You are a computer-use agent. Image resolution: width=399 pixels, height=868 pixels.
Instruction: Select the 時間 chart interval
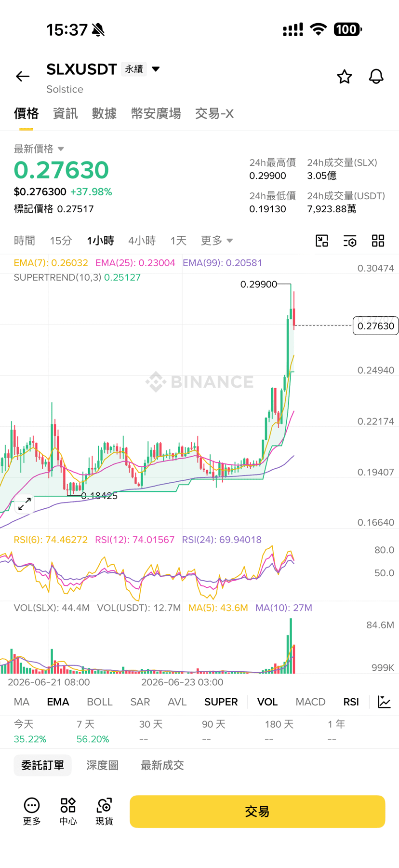25,240
